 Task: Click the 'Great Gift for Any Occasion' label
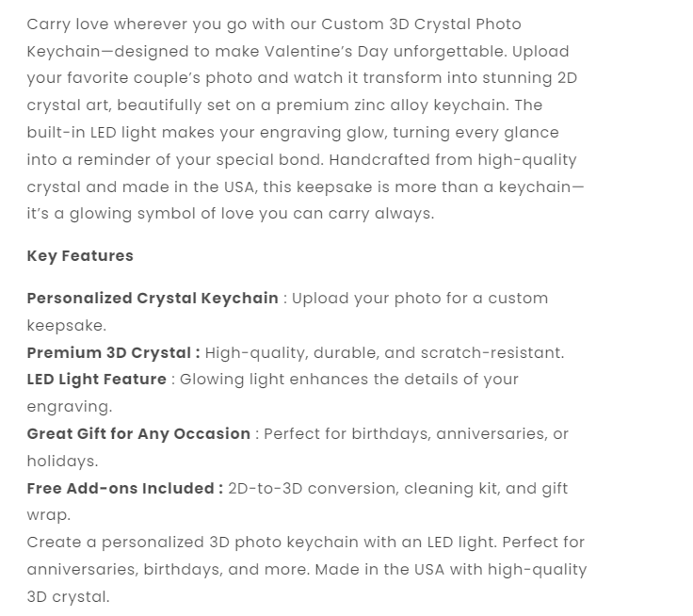(138, 434)
